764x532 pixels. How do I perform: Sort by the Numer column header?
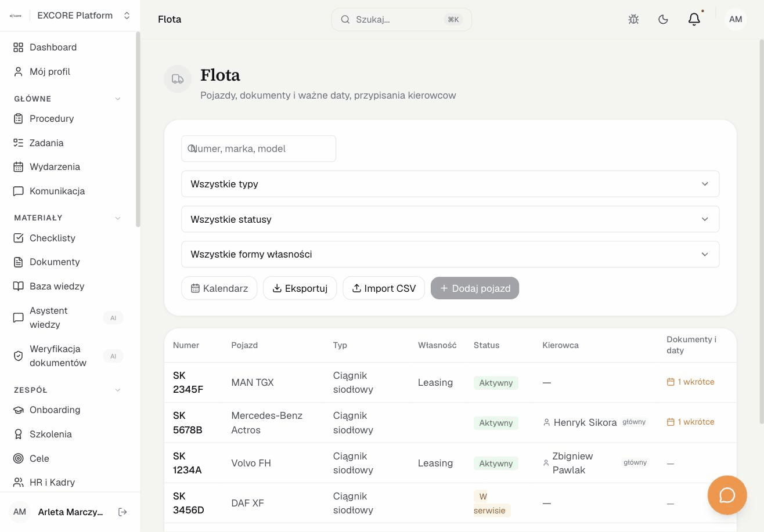click(186, 345)
